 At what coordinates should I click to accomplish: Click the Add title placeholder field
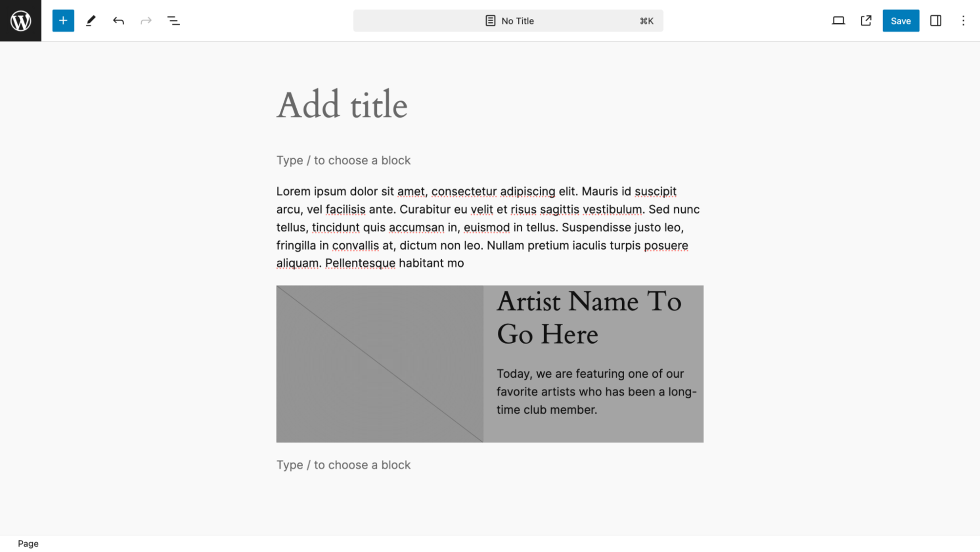(x=342, y=103)
